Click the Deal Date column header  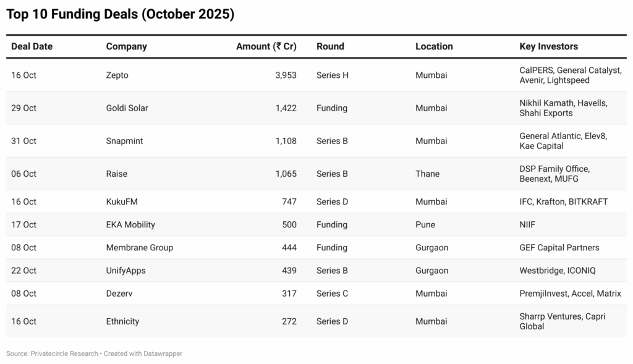pos(32,46)
